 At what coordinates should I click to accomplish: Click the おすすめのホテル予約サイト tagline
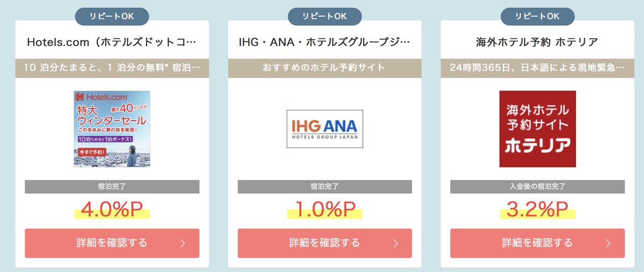[325, 68]
